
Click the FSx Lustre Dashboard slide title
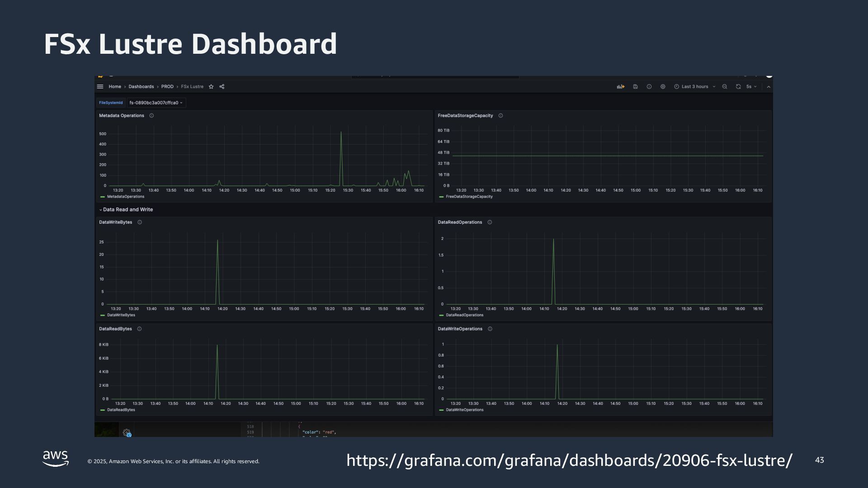click(190, 44)
